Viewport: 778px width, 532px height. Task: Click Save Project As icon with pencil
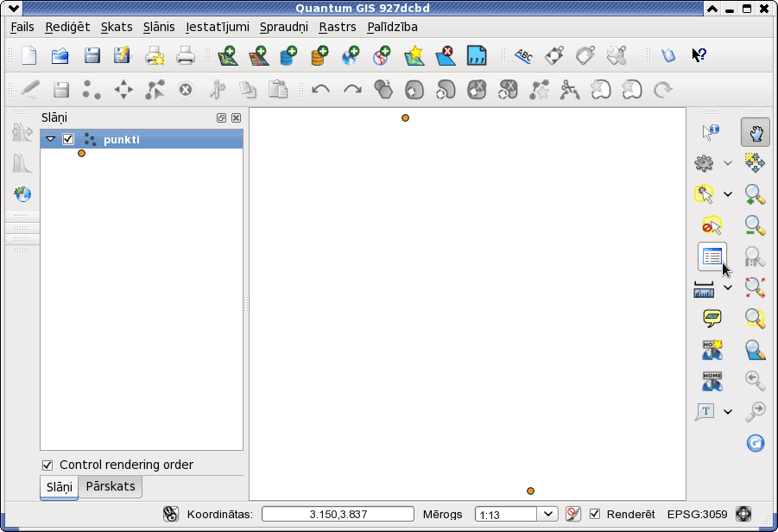click(x=122, y=55)
